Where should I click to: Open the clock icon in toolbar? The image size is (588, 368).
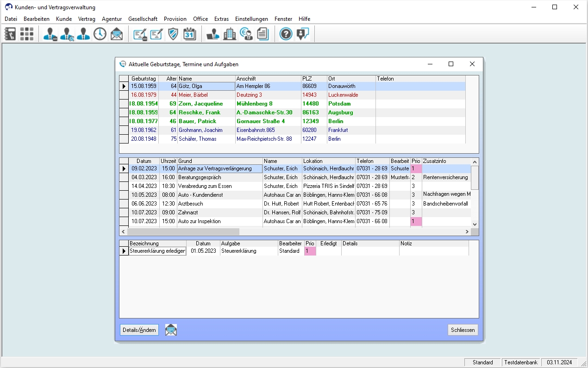pos(100,34)
